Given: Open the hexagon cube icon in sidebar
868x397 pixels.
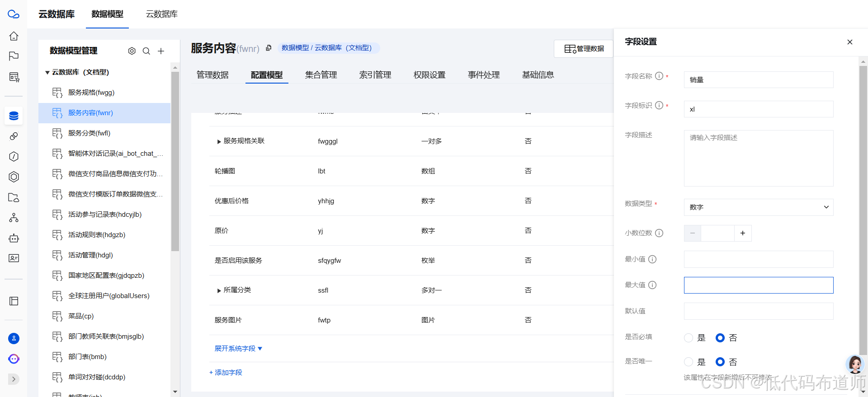Looking at the screenshot, I should tap(14, 177).
